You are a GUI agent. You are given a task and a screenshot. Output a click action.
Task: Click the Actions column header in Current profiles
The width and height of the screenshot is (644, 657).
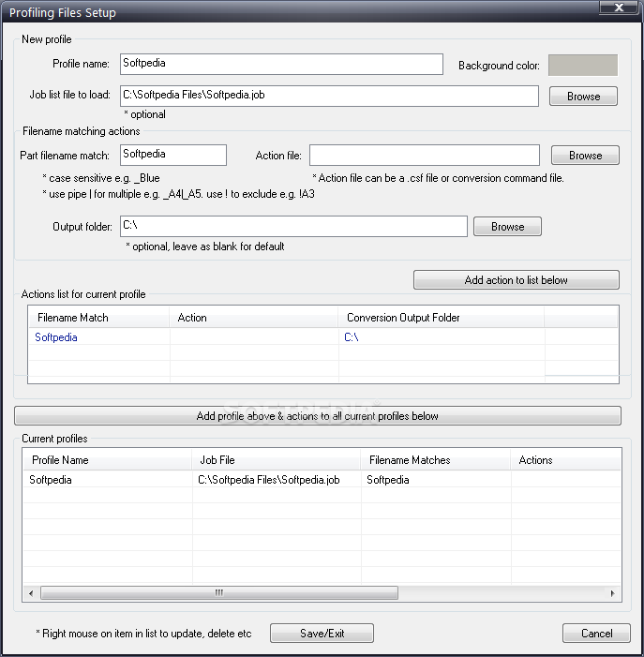(565, 460)
